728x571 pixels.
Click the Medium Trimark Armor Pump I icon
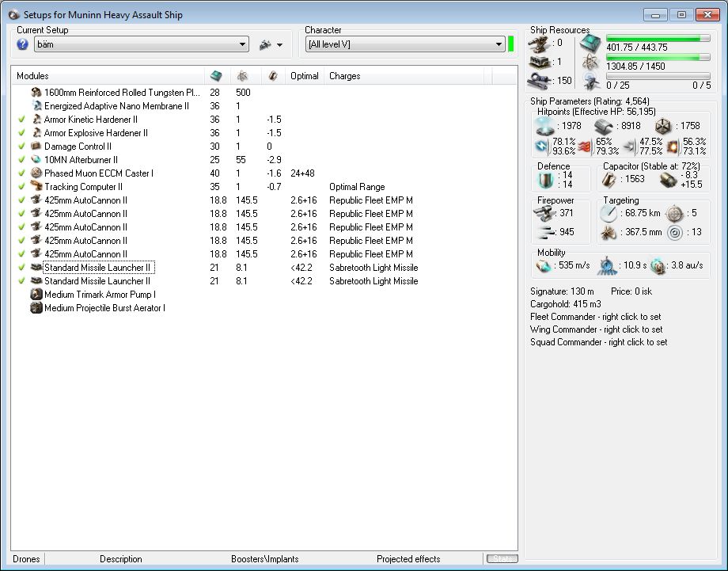36,295
